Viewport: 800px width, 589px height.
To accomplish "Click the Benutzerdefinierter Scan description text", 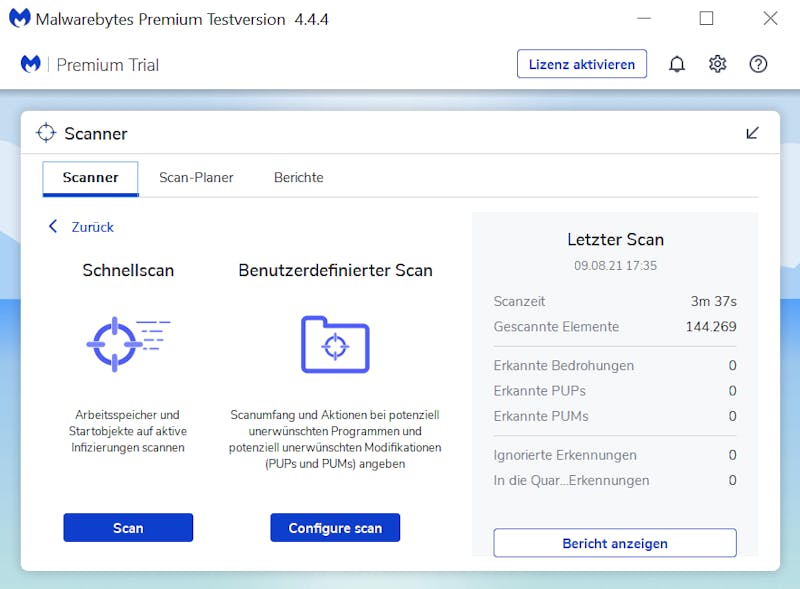I will (335, 439).
